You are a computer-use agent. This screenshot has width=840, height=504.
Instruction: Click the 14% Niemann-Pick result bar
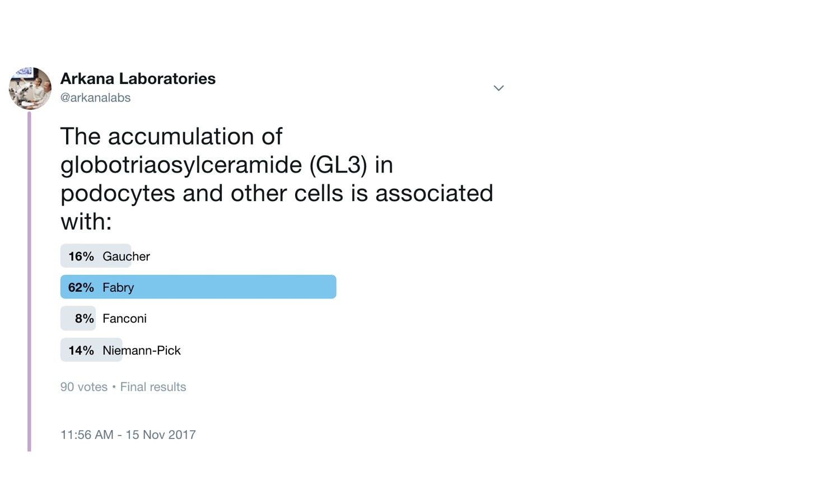click(x=91, y=350)
